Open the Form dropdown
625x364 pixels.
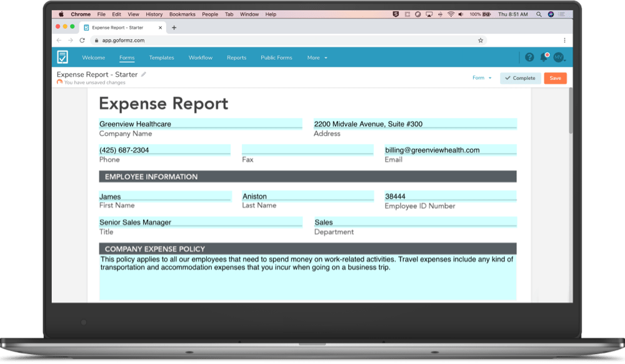(480, 77)
